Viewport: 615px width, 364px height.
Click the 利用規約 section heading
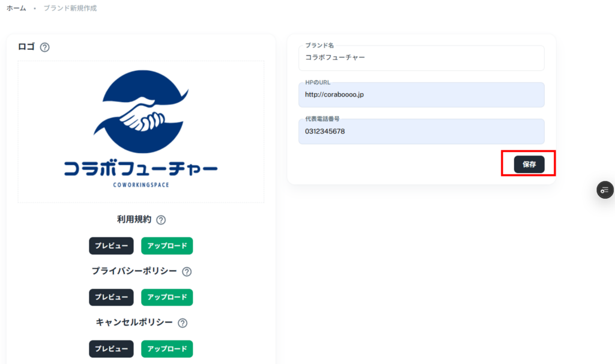[x=134, y=219]
